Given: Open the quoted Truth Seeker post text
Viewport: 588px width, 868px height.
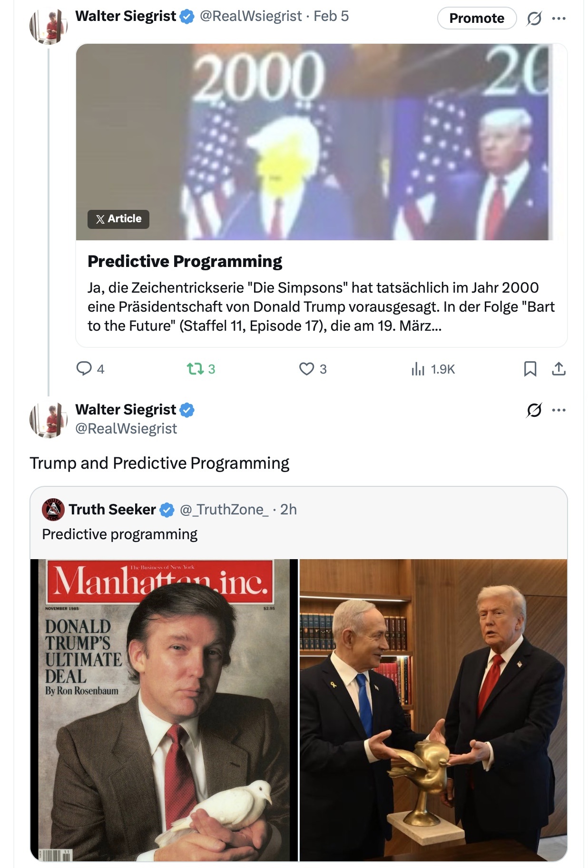Looking at the screenshot, I should pos(120,534).
